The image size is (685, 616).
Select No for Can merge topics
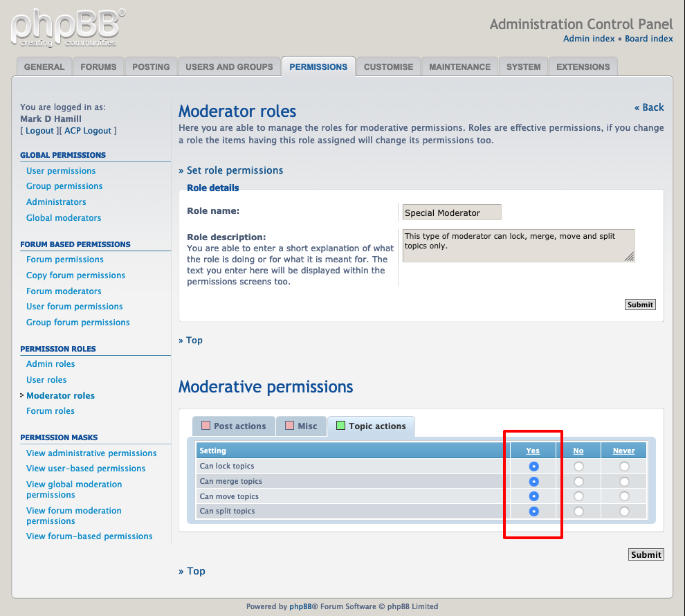pyautogui.click(x=578, y=482)
